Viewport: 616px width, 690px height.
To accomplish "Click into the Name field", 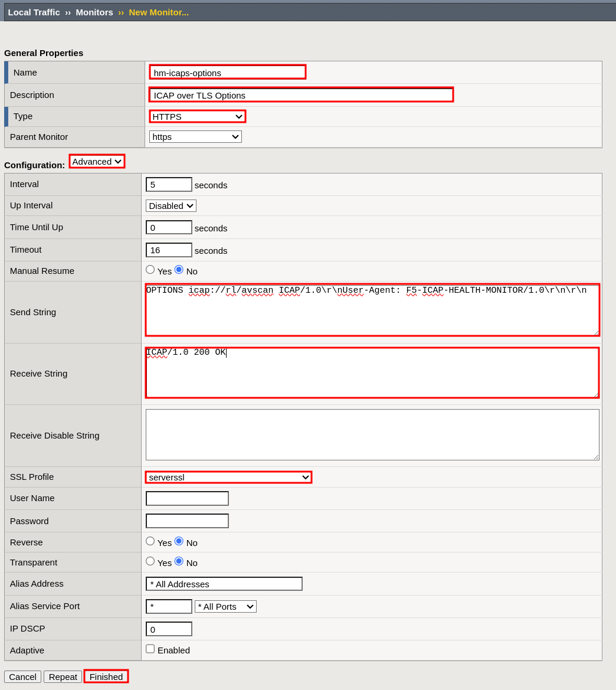I will coord(227,73).
